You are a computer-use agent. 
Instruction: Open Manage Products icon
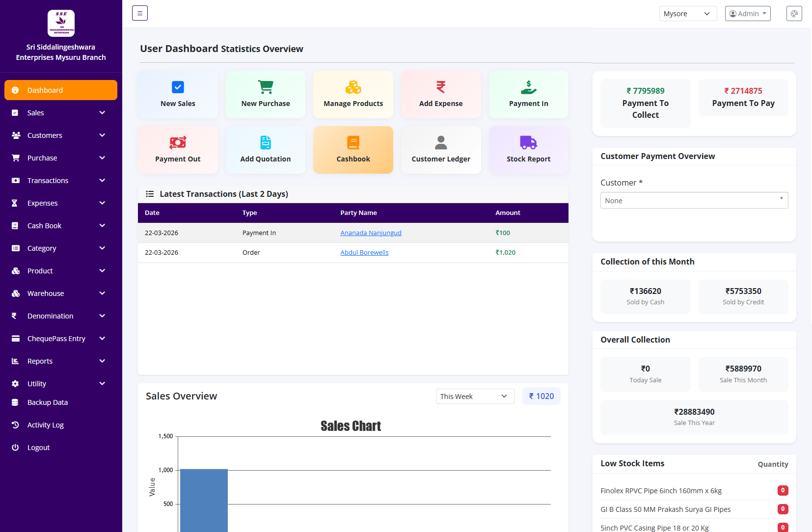tap(353, 87)
